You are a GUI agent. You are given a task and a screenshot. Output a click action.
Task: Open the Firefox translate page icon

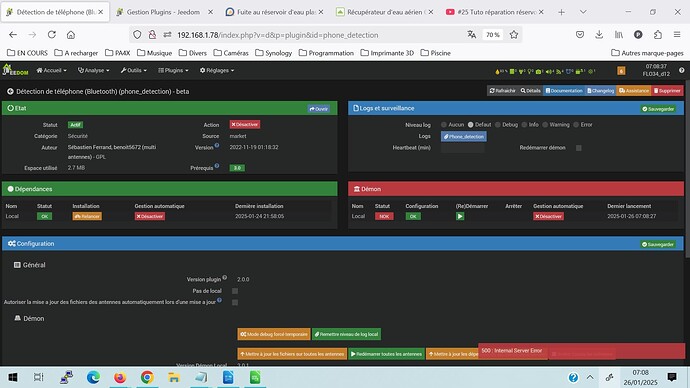pyautogui.click(x=472, y=35)
